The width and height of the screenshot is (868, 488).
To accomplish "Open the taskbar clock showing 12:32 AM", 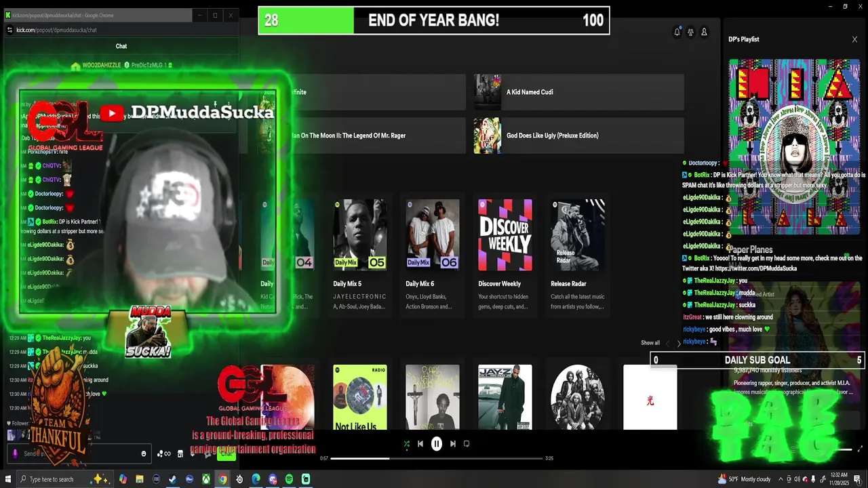I will [x=838, y=479].
